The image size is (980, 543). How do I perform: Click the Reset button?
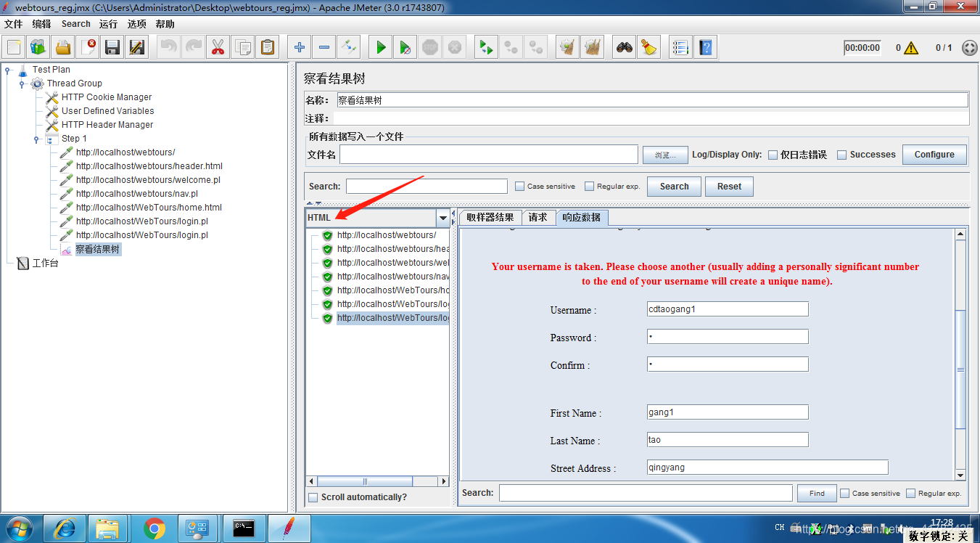[x=729, y=187]
